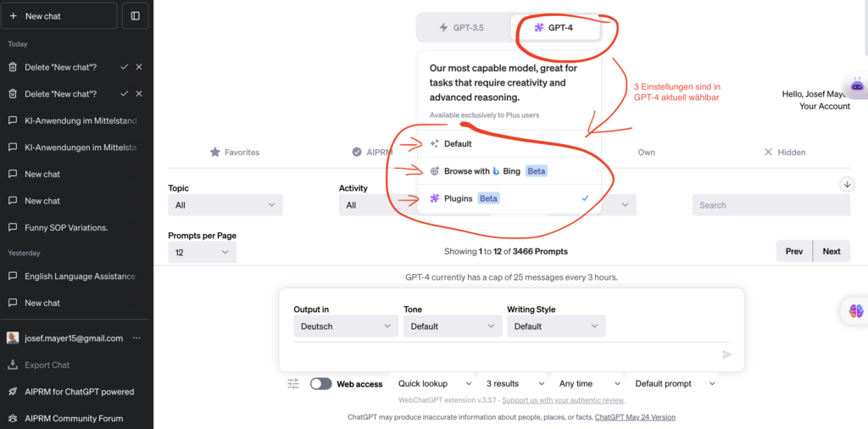
Task: Open the English Language Assistance chat
Action: [x=75, y=276]
